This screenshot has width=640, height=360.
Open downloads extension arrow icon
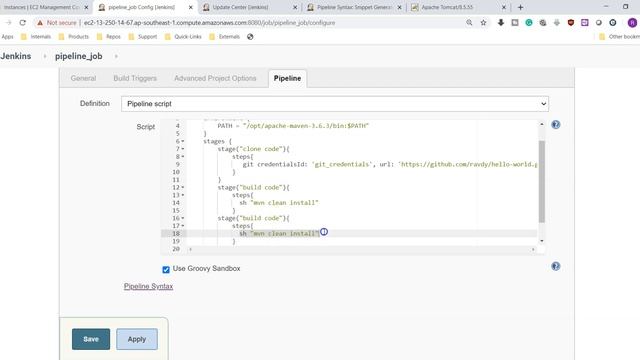tap(501, 23)
